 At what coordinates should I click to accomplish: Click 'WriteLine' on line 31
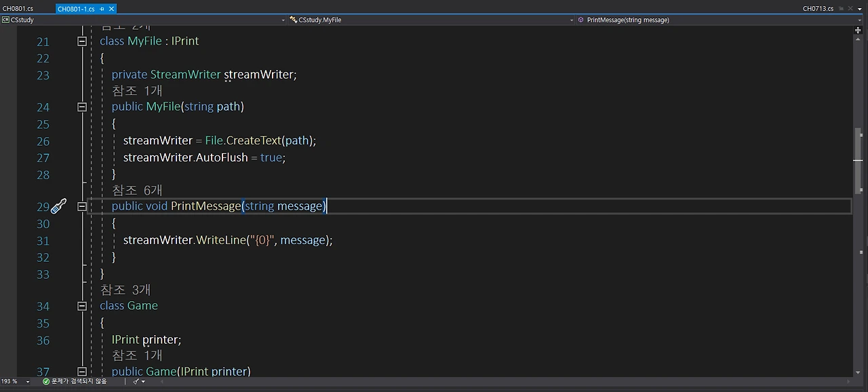[220, 240]
